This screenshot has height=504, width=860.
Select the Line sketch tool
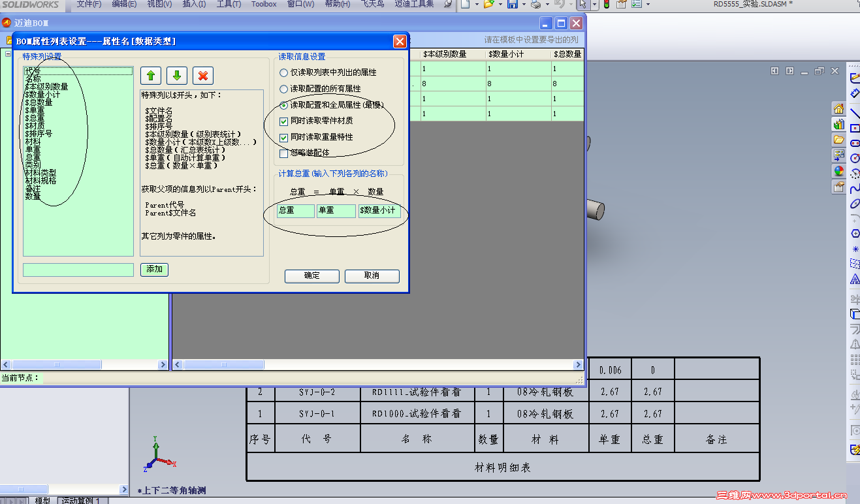(855, 113)
